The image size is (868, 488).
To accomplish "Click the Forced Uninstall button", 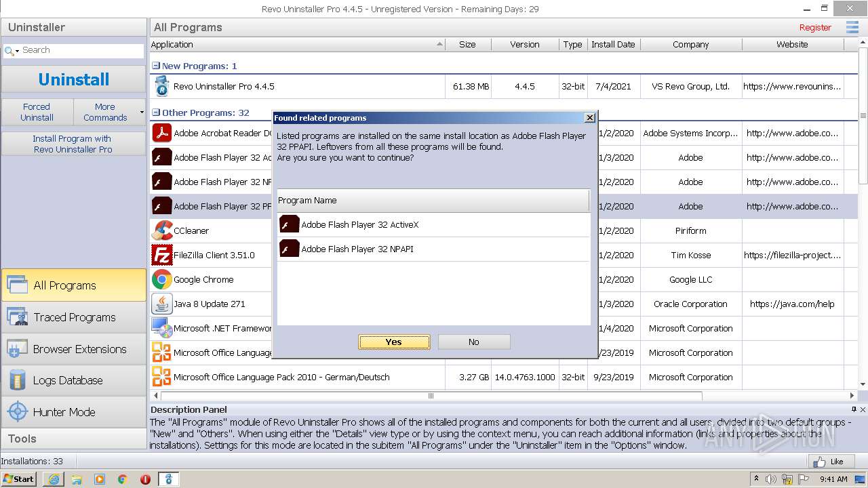I will click(37, 112).
